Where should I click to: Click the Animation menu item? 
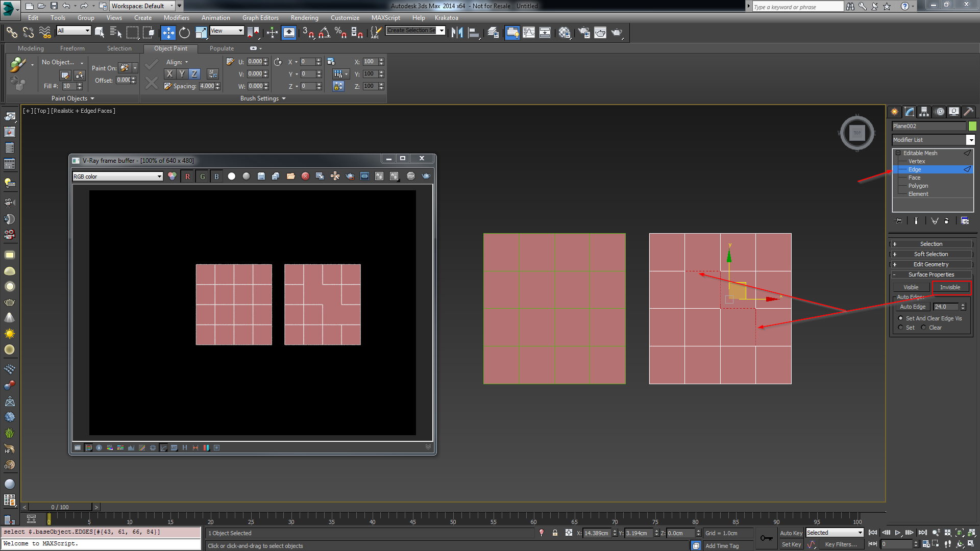pyautogui.click(x=216, y=17)
